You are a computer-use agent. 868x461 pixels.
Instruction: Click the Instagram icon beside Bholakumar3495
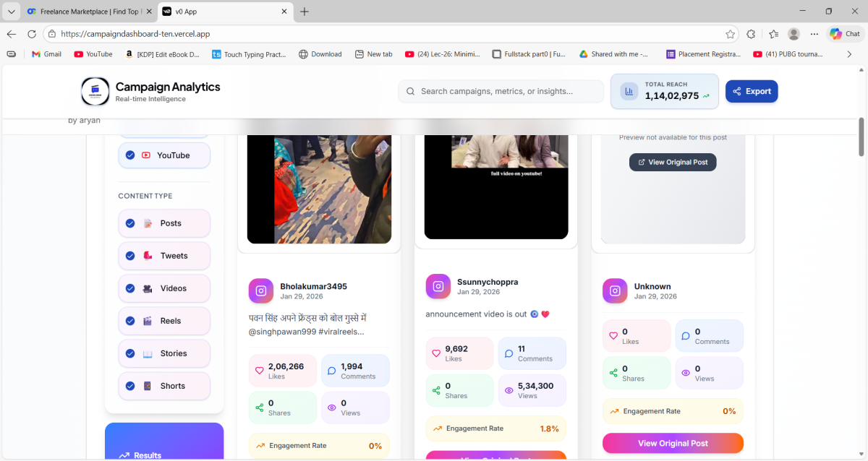261,290
